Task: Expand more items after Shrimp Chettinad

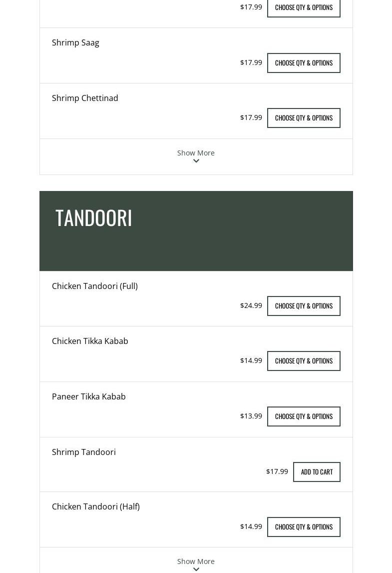Action: [x=196, y=156]
